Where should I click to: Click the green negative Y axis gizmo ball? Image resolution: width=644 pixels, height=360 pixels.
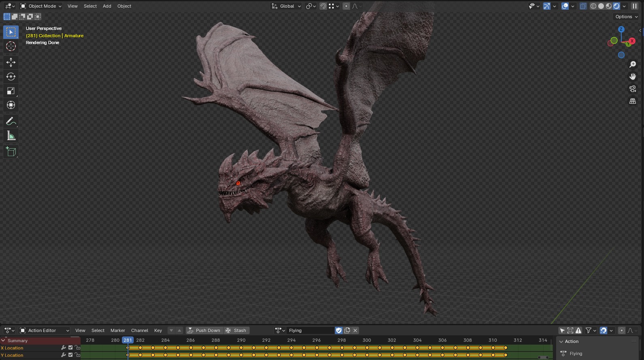coord(614,40)
